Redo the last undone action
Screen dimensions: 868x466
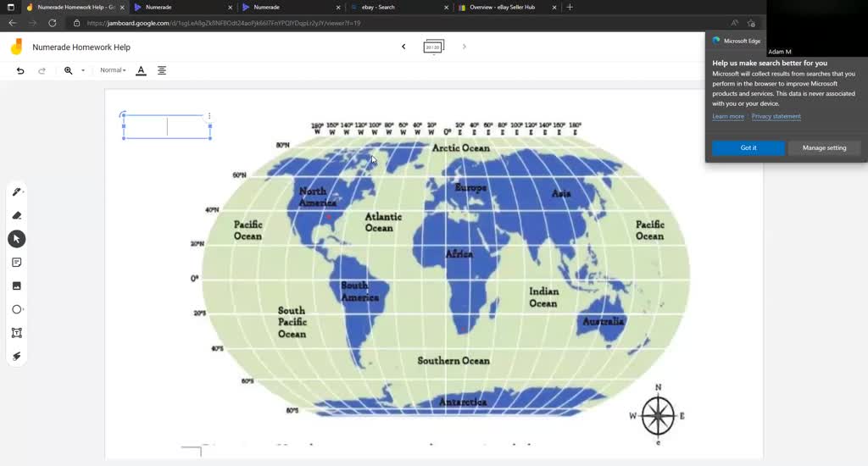(42, 70)
